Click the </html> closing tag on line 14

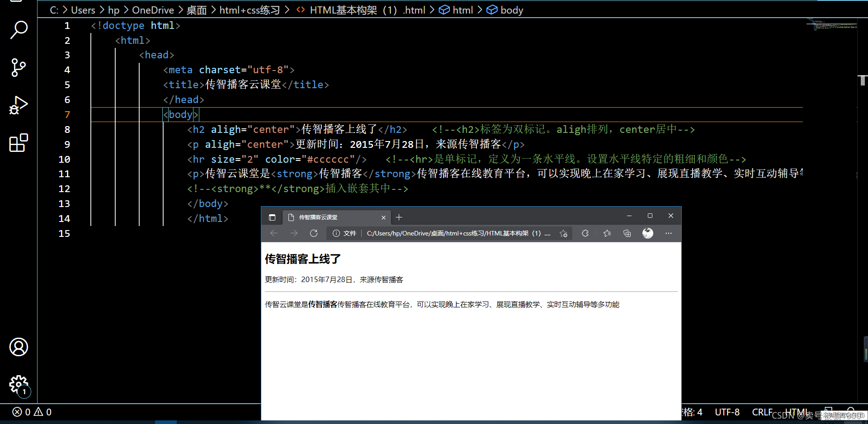tap(208, 218)
